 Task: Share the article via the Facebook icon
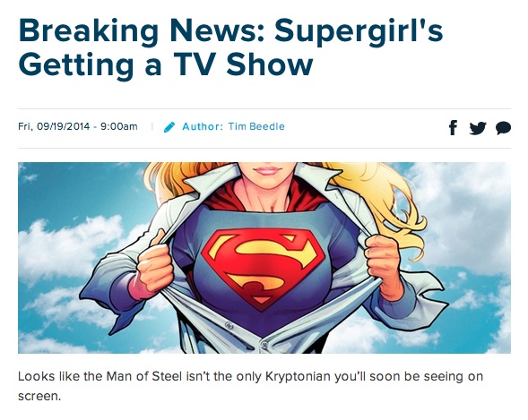pyautogui.click(x=454, y=127)
